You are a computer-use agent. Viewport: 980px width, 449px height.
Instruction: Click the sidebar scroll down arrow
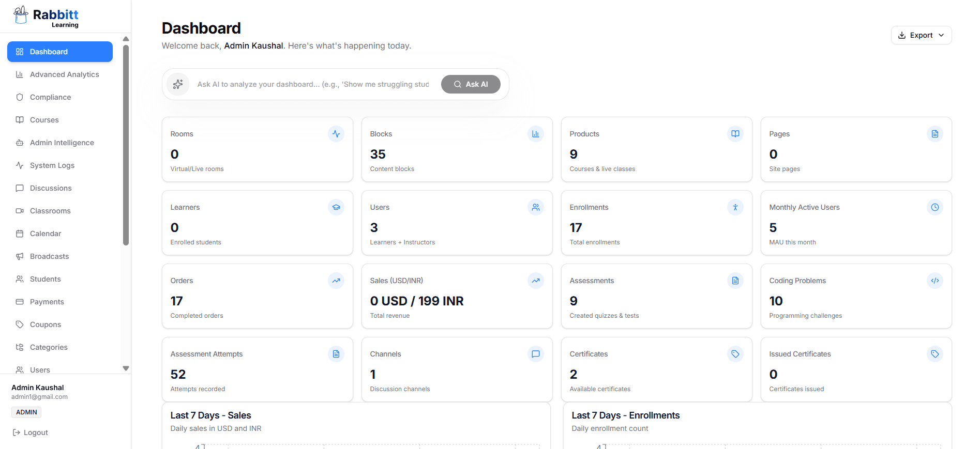tap(126, 368)
